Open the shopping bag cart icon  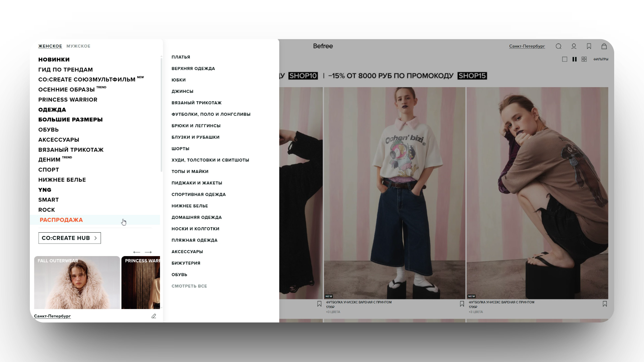coord(604,46)
